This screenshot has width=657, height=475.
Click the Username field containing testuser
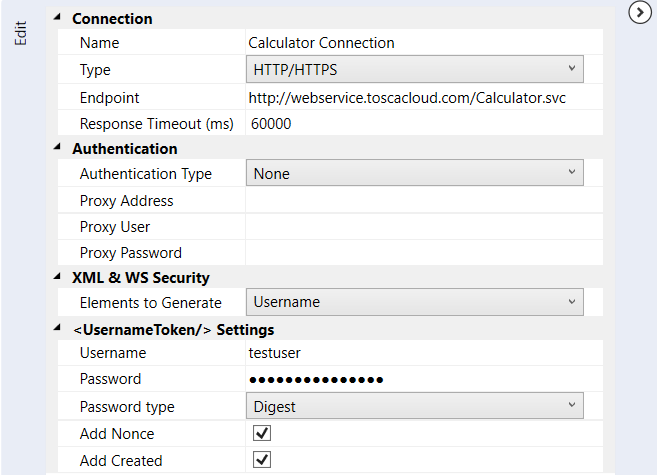(x=420, y=353)
